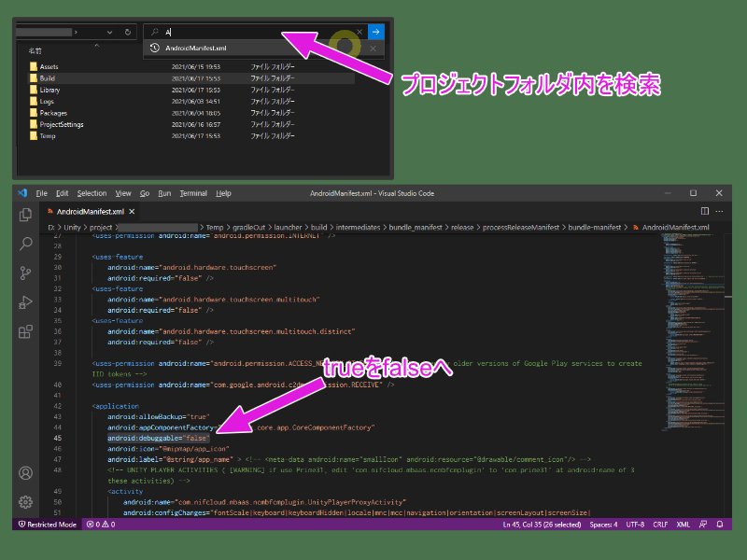Click the feedback icon in status bar

click(703, 525)
